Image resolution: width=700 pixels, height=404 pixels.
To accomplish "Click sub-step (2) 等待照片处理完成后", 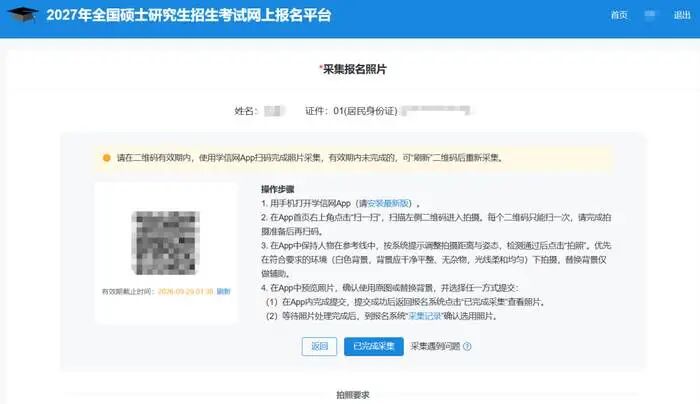I will click(x=382, y=316).
